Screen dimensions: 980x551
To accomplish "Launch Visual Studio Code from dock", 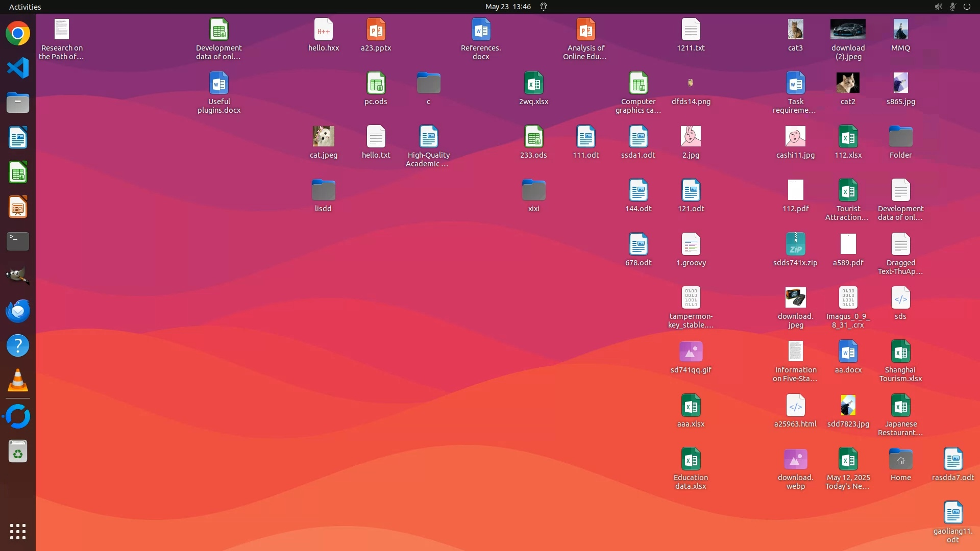I will (x=18, y=68).
